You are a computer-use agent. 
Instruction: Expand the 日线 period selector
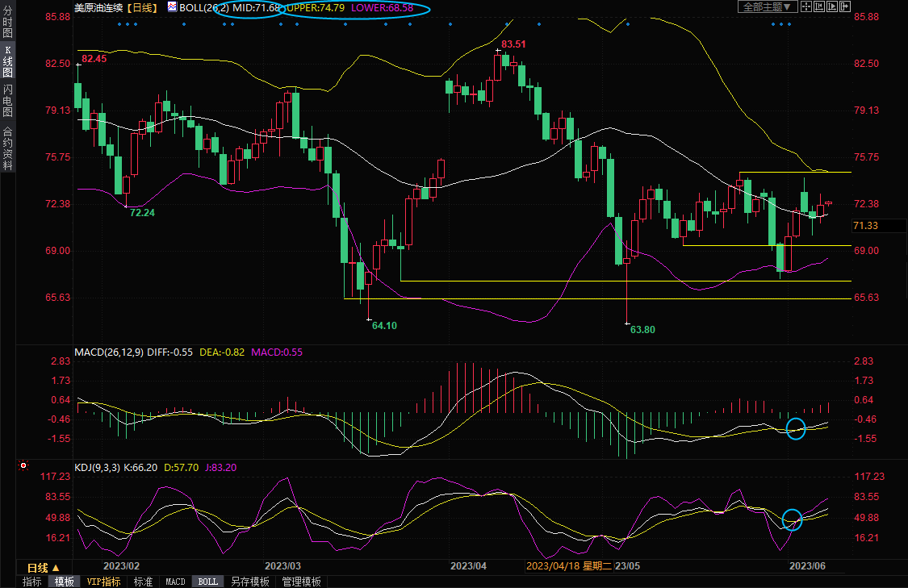[x=44, y=567]
